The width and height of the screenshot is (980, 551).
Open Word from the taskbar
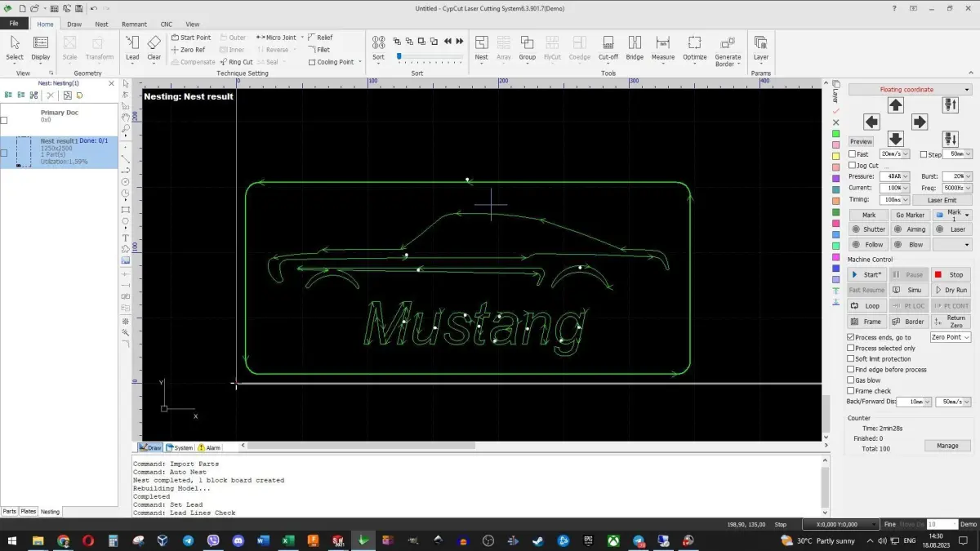tap(263, 540)
